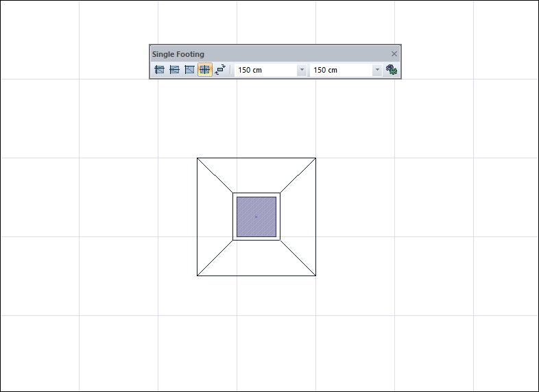The height and width of the screenshot is (392, 539).
Task: Click into the first 150 cm size field
Action: click(x=265, y=70)
